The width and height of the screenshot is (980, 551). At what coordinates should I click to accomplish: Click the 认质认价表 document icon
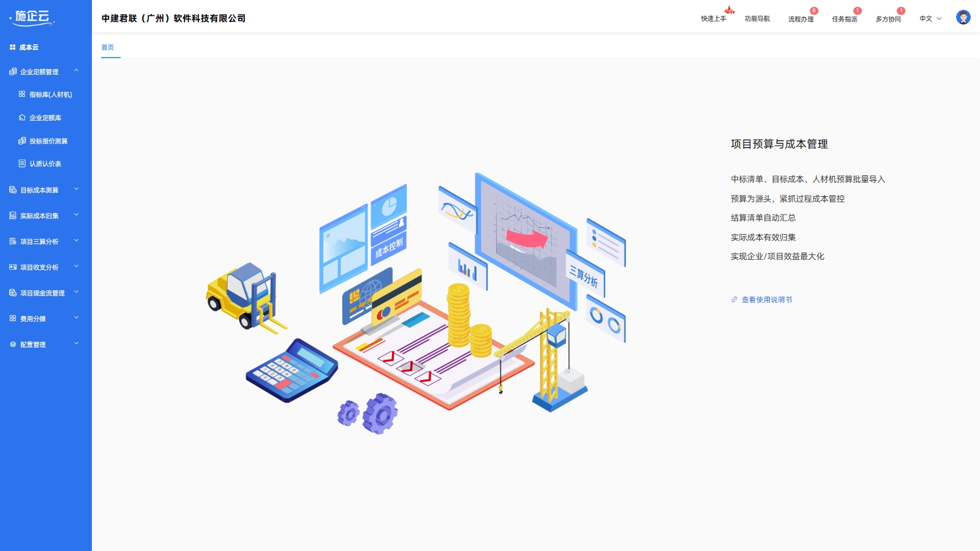(22, 164)
